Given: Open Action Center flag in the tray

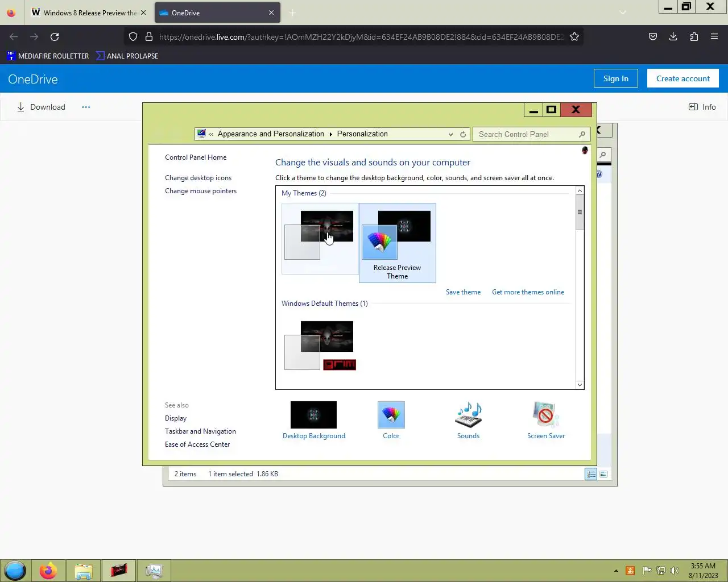Looking at the screenshot, I should point(647,571).
